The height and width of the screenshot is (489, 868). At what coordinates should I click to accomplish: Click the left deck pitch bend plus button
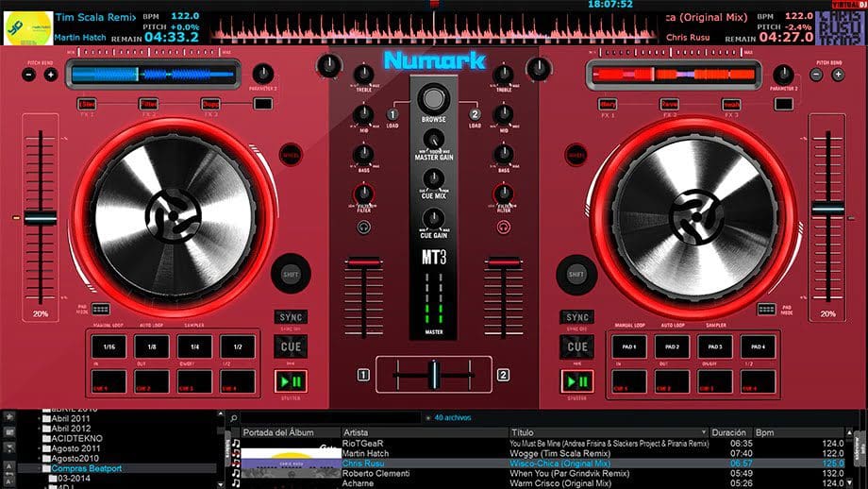[x=50, y=75]
